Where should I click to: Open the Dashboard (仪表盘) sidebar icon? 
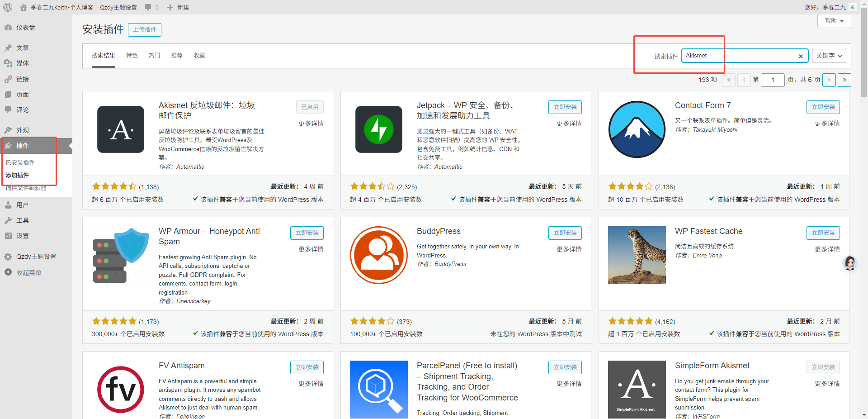coord(8,28)
